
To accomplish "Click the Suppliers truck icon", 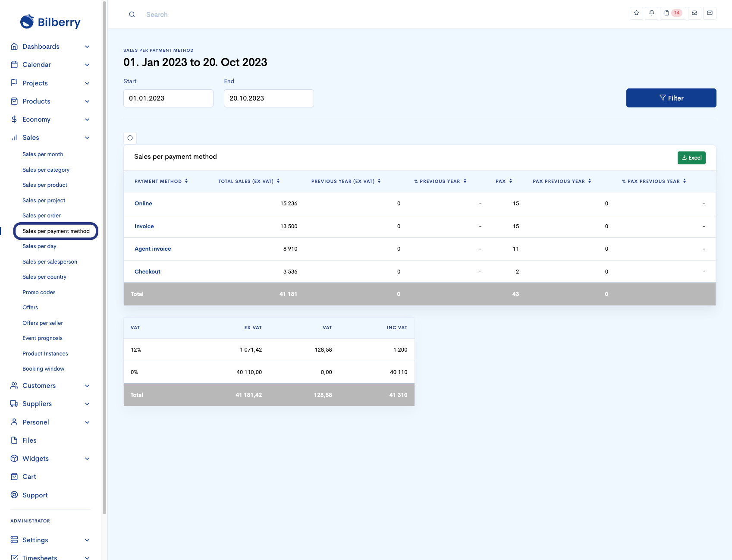I will click(x=14, y=404).
